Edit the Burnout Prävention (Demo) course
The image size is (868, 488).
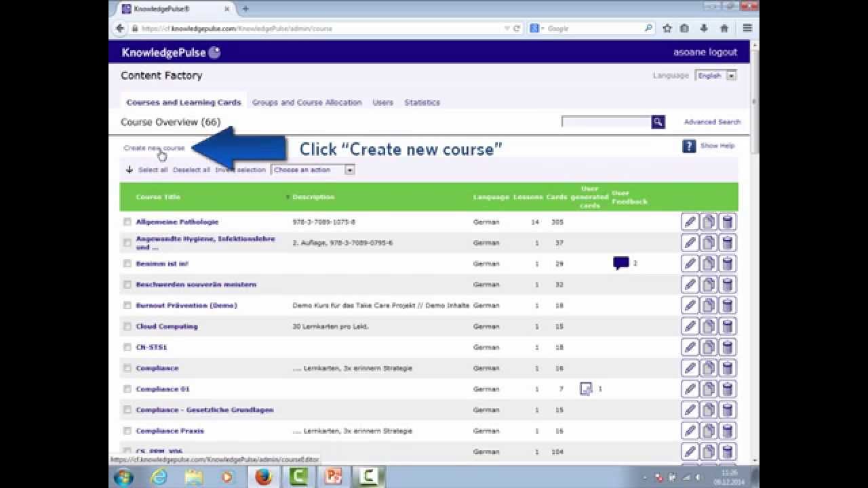[x=690, y=306]
